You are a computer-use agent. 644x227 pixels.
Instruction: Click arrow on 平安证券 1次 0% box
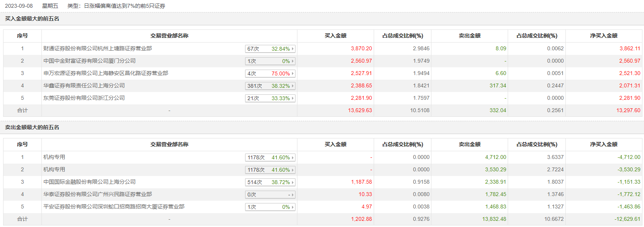pyautogui.click(x=293, y=207)
